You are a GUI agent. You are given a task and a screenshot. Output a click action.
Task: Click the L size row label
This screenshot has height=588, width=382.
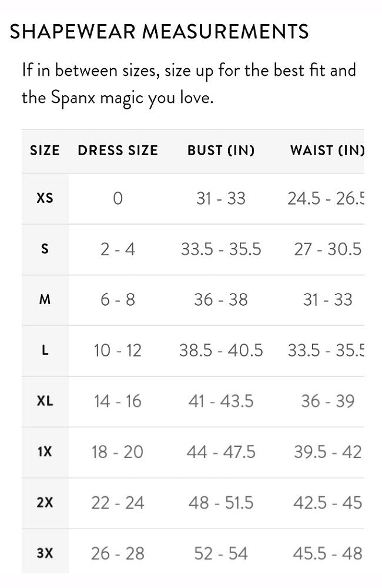pyautogui.click(x=45, y=350)
